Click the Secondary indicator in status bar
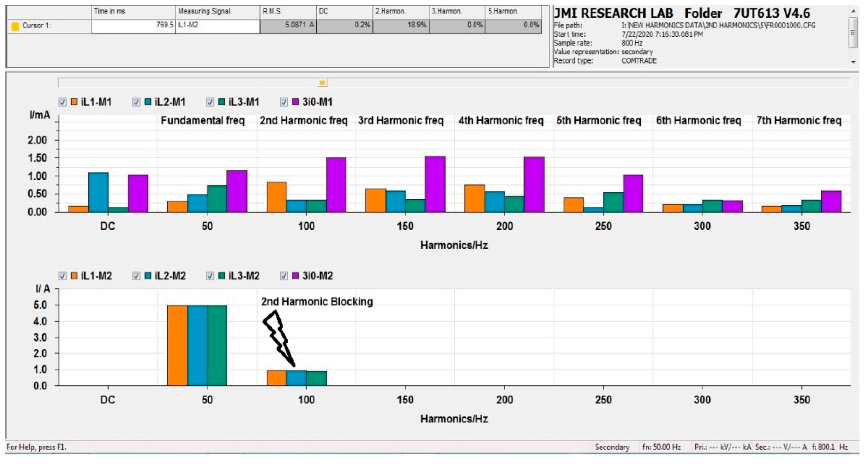This screenshot has width=868, height=464. pos(612,447)
